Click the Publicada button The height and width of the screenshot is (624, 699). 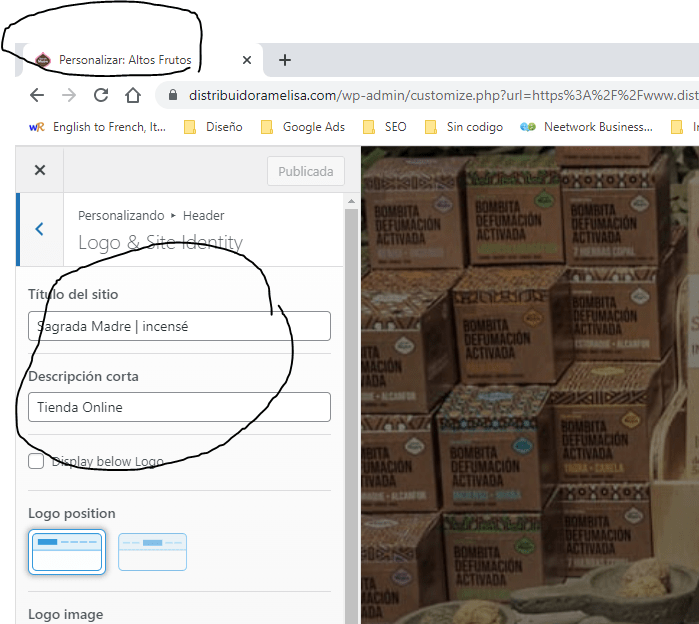[x=306, y=171]
